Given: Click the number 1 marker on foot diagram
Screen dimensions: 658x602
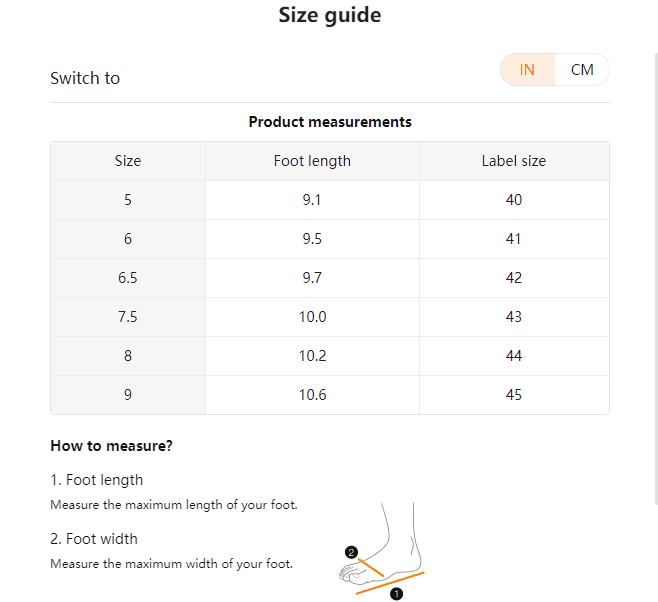Looking at the screenshot, I should pos(396,594).
